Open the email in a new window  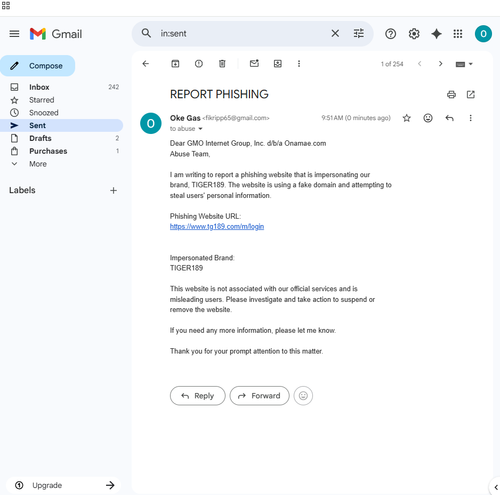pos(471,95)
